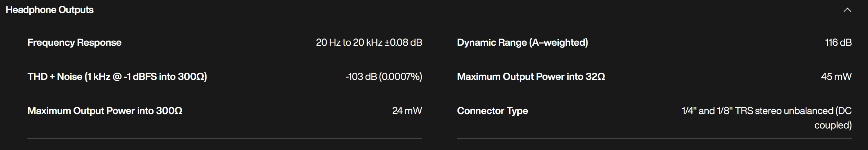Select Maximum Output Power into 300Ω label
This screenshot has width=868, height=150.
105,111
